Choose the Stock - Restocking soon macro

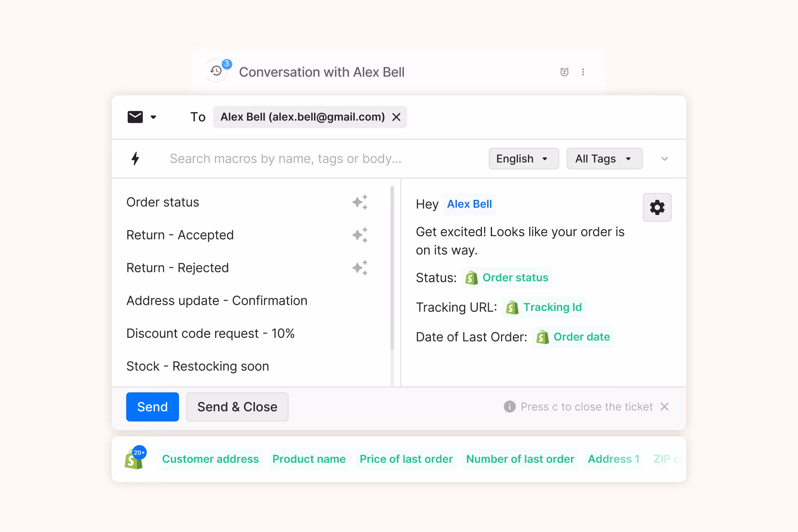click(x=198, y=366)
